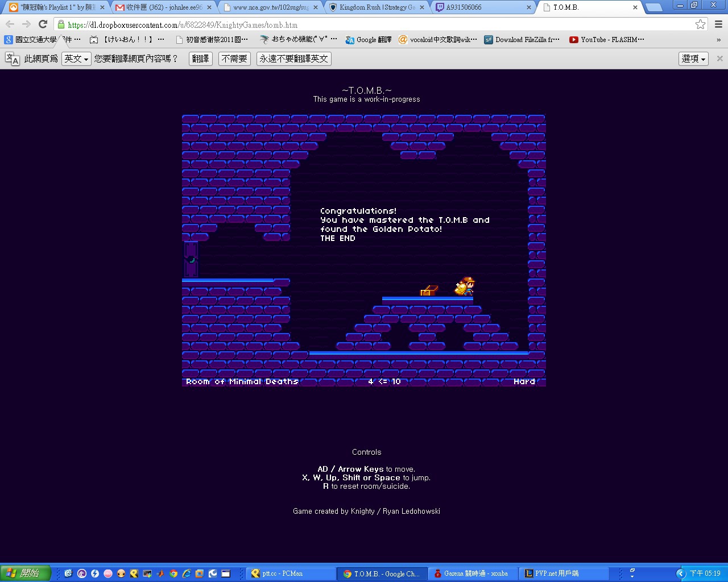
Task: Launch PCMan icon in quick launch bar
Action: pos(134,573)
